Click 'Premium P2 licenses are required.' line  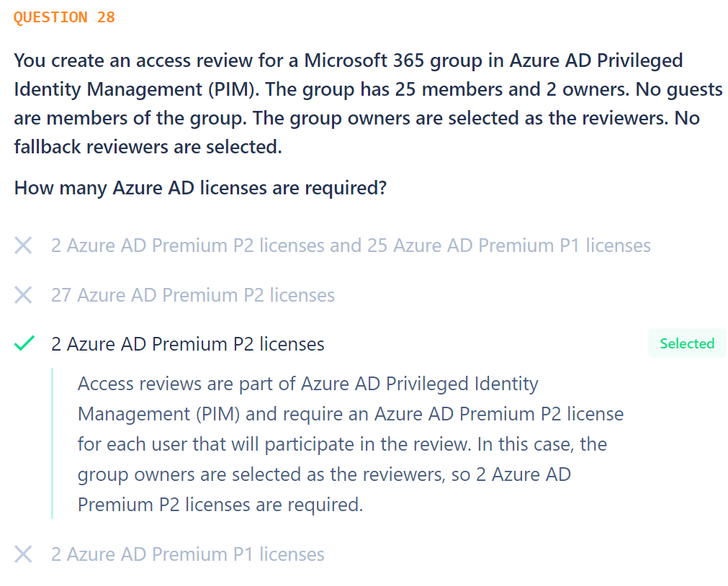(220, 505)
